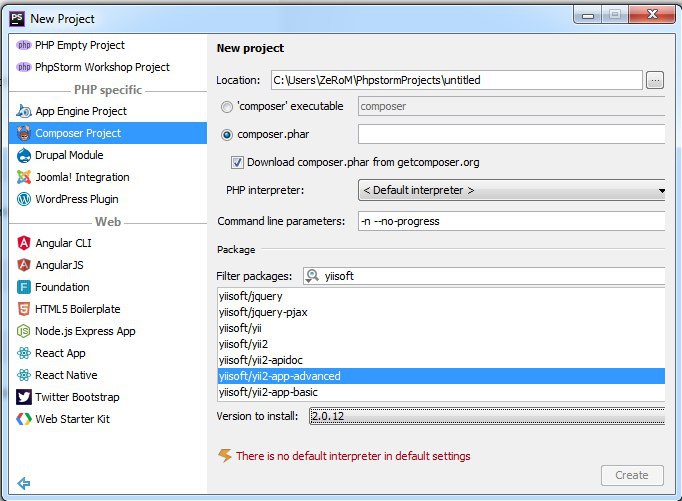
Task: Choose the Twitter Bootstrap bird icon
Action: 24,397
